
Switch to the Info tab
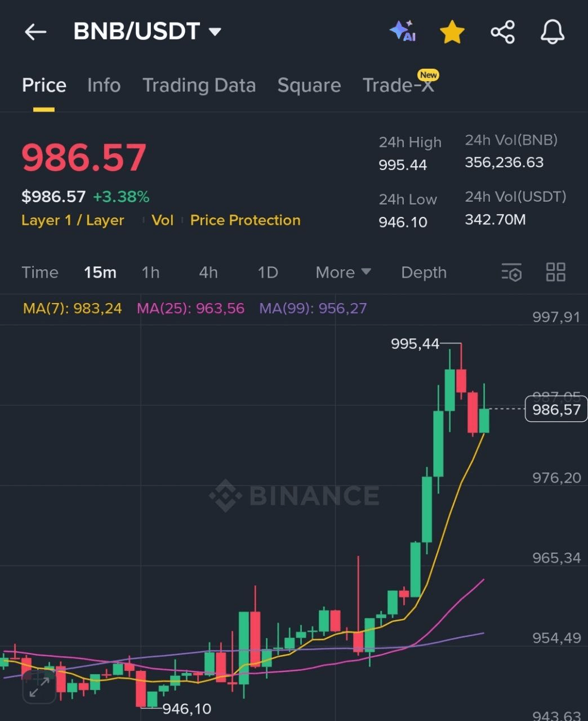104,85
